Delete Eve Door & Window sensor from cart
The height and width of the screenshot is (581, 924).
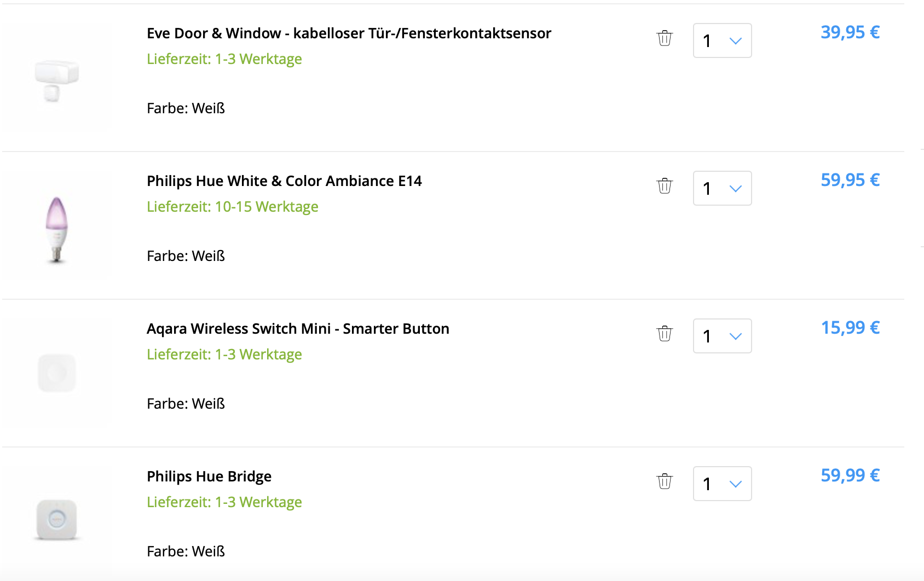click(x=665, y=38)
